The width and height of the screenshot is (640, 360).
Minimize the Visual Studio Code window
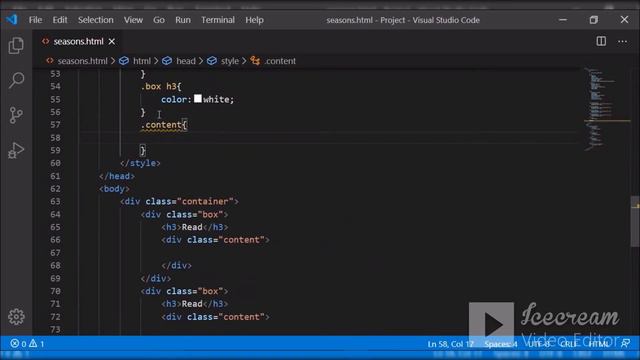click(x=563, y=20)
